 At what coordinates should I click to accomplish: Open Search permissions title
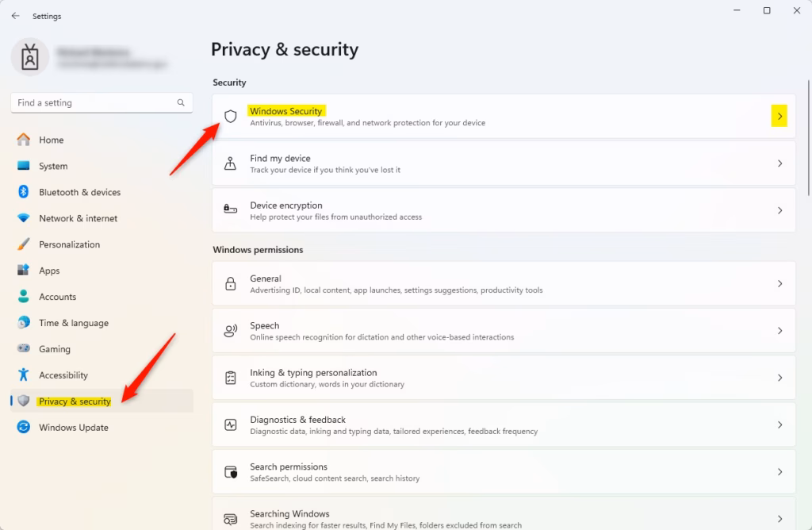(x=289, y=467)
